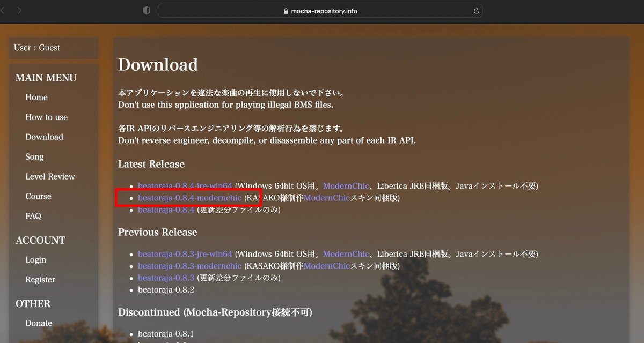Image resolution: width=644 pixels, height=343 pixels.
Task: Open the Course menu item
Action: [39, 197]
